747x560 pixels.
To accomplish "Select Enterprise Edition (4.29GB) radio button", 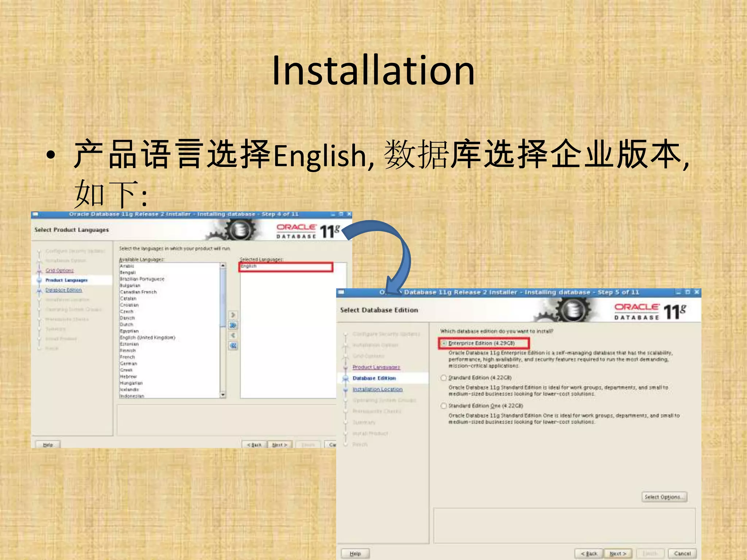I will point(444,343).
